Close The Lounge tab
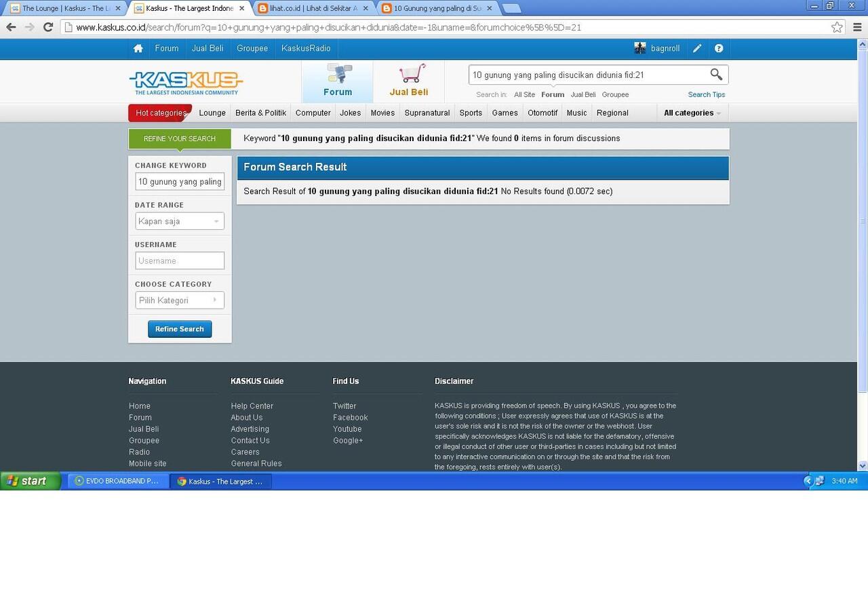This screenshot has height=599, width=868. click(118, 9)
